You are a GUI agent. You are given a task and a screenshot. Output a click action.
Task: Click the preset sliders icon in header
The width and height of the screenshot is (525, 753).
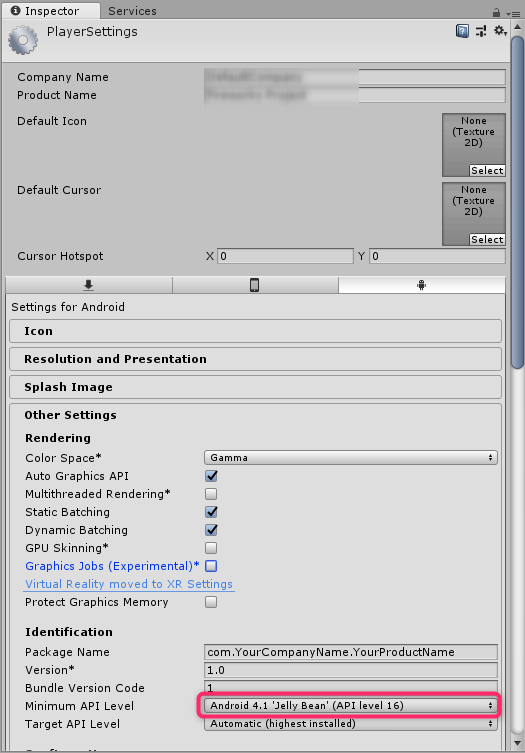(481, 31)
